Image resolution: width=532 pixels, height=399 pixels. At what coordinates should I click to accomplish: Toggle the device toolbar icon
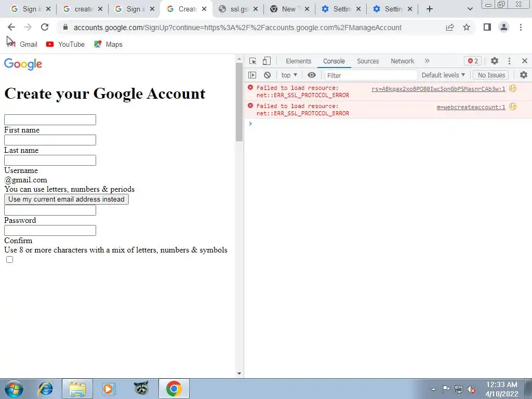[267, 61]
